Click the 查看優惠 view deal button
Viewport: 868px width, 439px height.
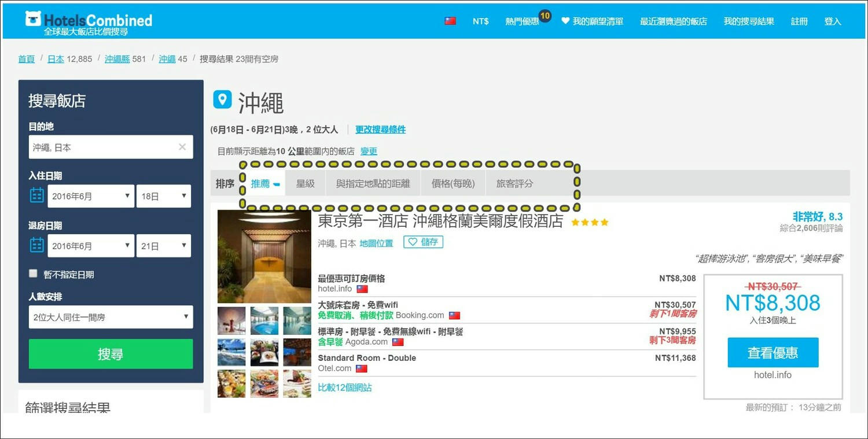tap(773, 352)
